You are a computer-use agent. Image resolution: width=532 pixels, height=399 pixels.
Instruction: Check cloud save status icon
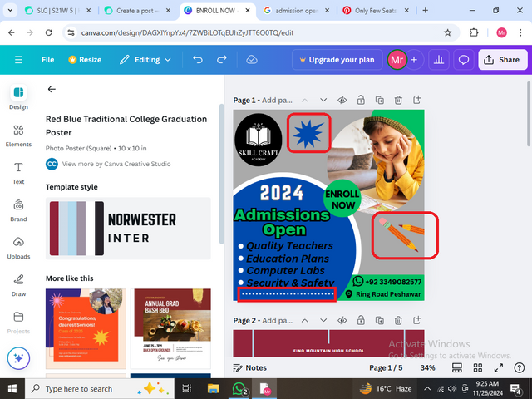click(251, 60)
